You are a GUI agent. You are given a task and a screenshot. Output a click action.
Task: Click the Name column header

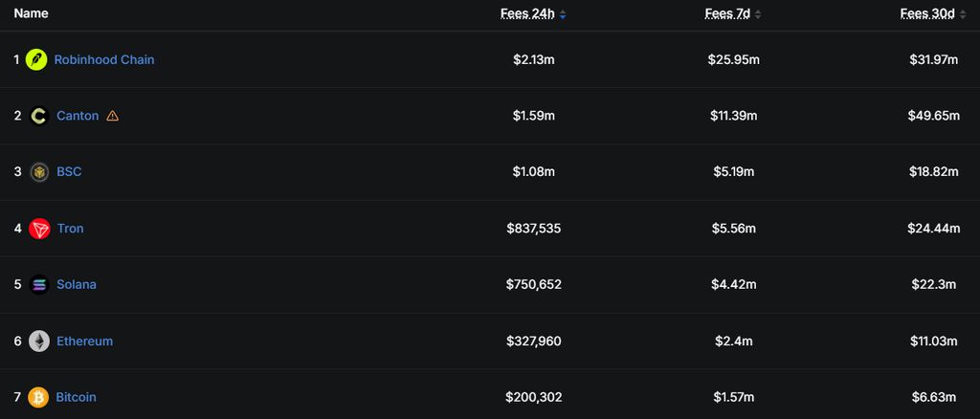coord(32,13)
